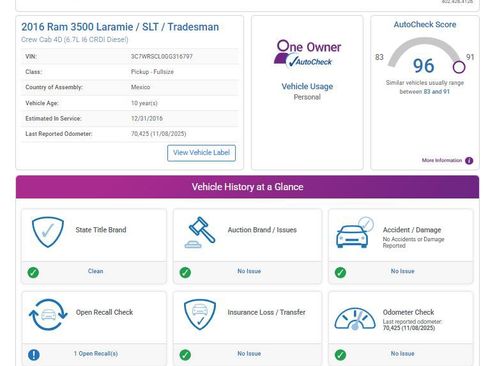
Task: Click the Crew Cab 4D subtitle
Action: [75, 40]
